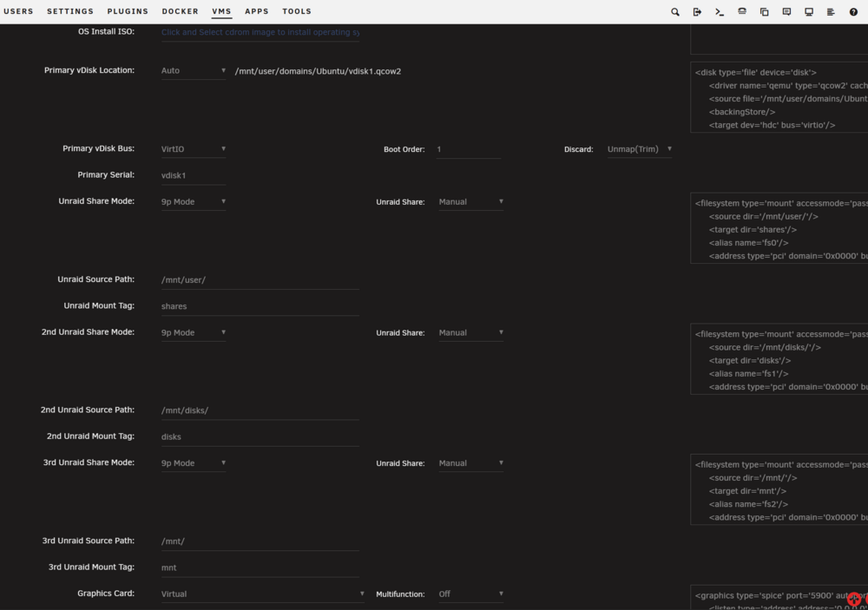The image size is (868, 610).
Task: Open Graphics Card Virtual dropdown
Action: [x=263, y=594]
